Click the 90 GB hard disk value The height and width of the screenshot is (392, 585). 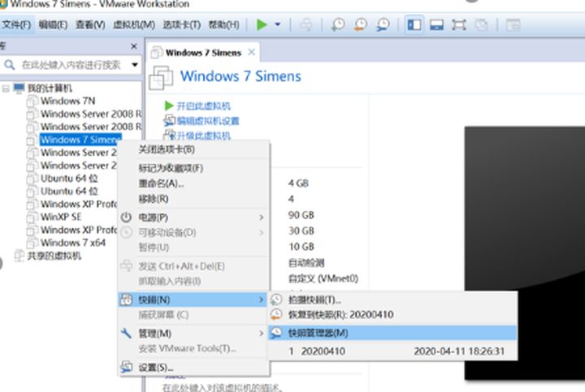click(301, 215)
